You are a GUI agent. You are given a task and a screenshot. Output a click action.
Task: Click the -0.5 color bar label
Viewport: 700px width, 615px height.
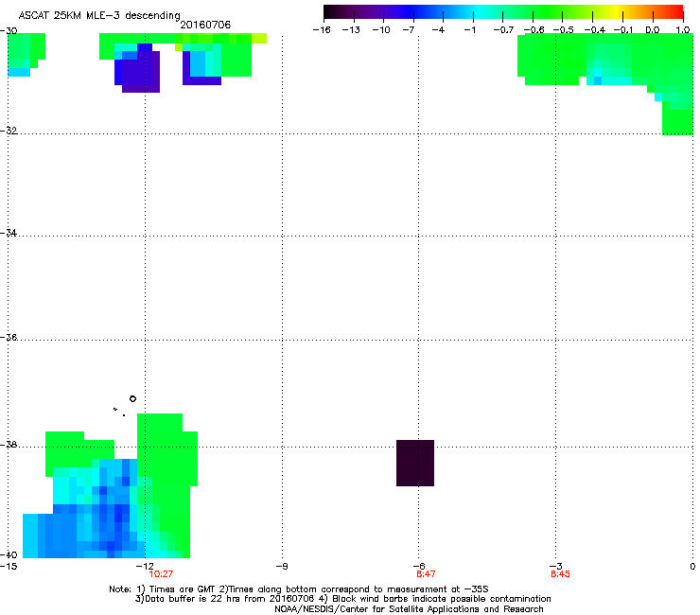[x=564, y=30]
